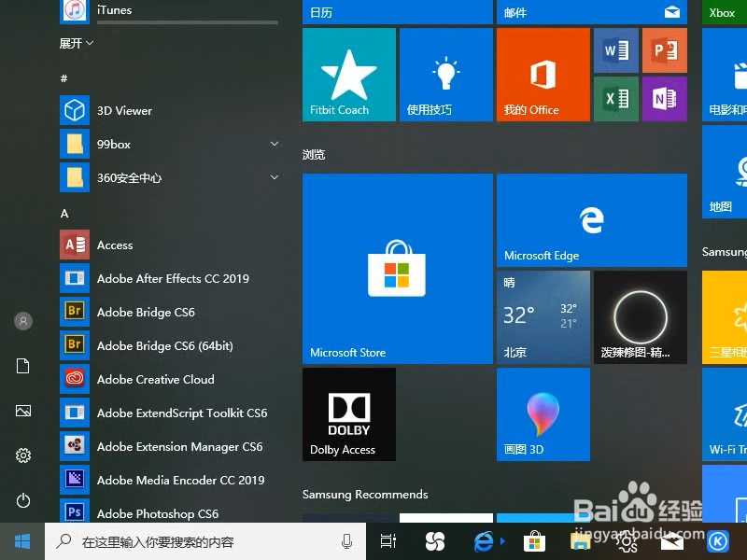Open the 地图 maps tile
The width and height of the screenshot is (747, 560).
pos(725,172)
